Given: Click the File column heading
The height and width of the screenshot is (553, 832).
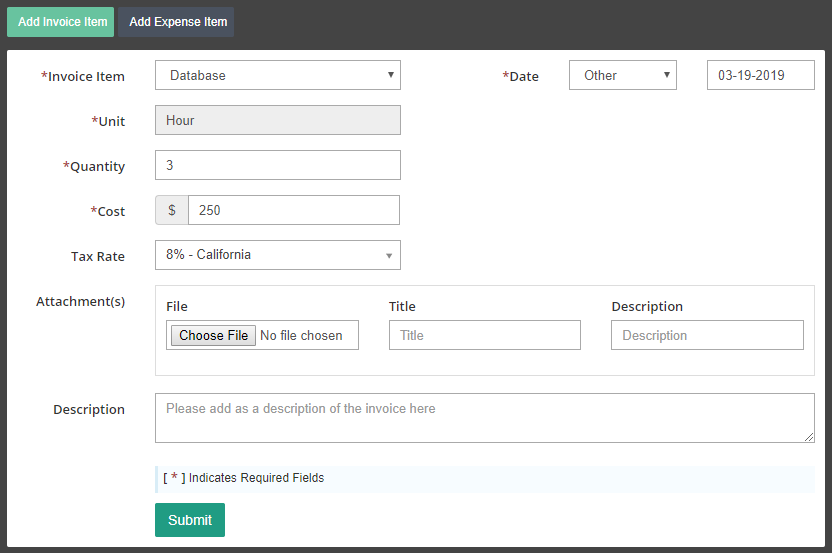Looking at the screenshot, I should click(177, 306).
